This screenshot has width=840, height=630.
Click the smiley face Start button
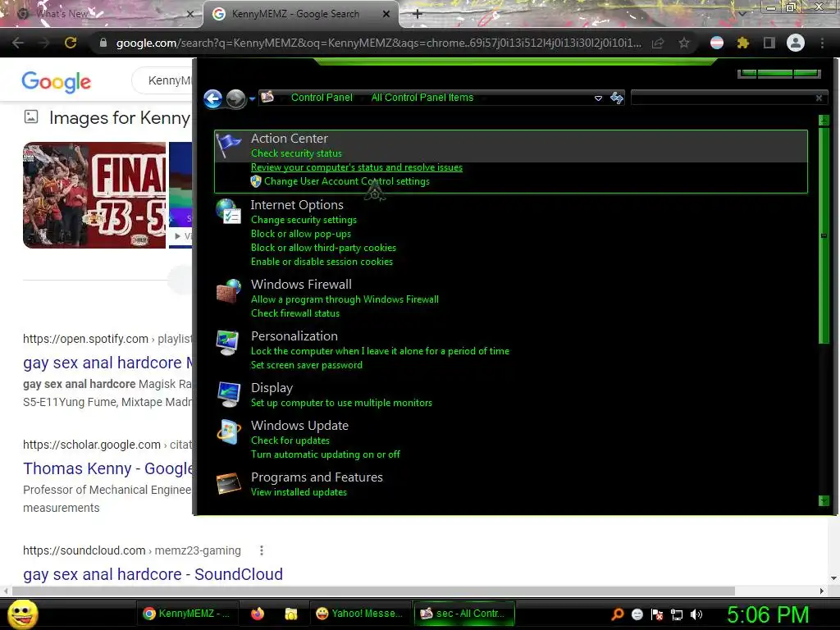pyautogui.click(x=22, y=614)
